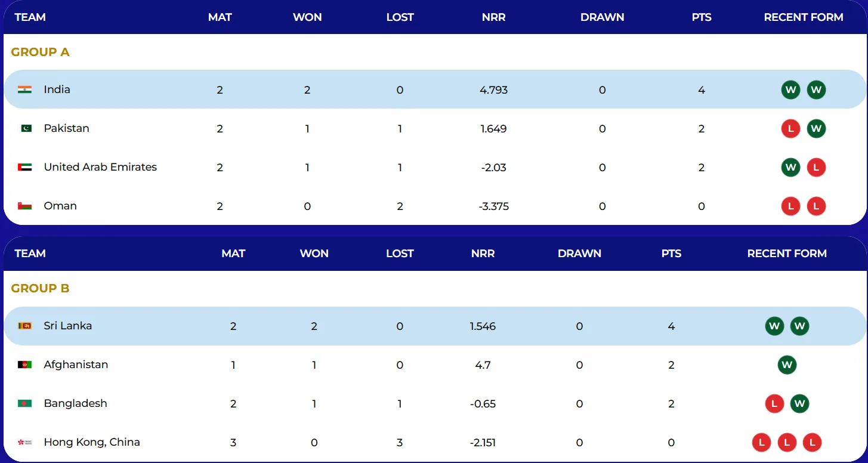Open the Sri Lanka team name link
Viewport: 868px width, 463px height.
(x=67, y=326)
